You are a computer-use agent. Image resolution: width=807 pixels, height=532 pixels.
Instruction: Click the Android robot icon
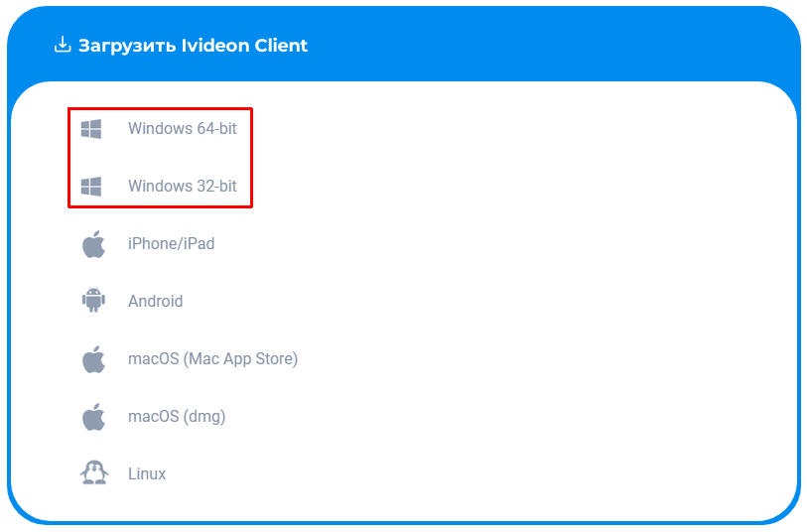tap(93, 301)
